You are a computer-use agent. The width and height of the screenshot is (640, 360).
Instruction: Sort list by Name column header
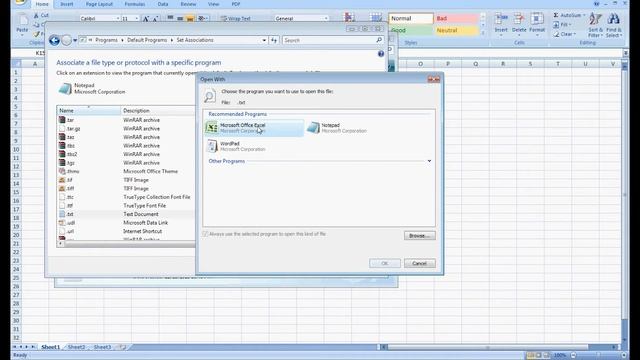(x=89, y=111)
